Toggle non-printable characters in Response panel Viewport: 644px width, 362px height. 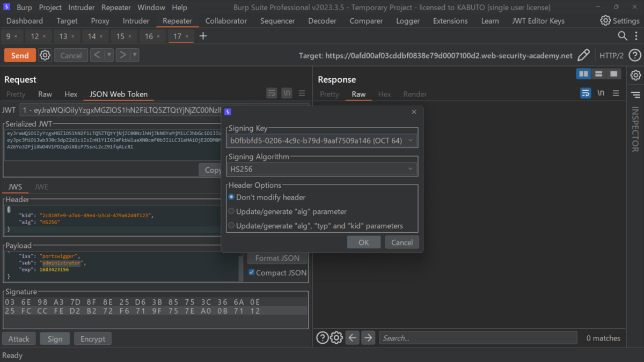coord(601,93)
